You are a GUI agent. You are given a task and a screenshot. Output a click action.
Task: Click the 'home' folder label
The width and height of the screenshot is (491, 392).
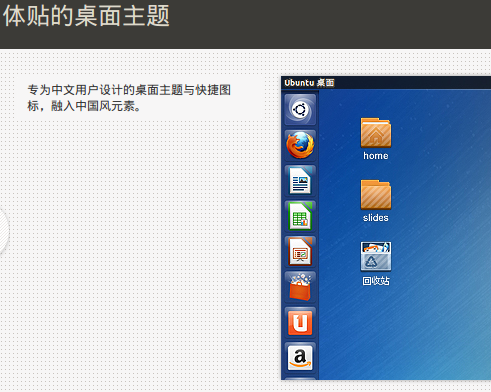click(376, 156)
